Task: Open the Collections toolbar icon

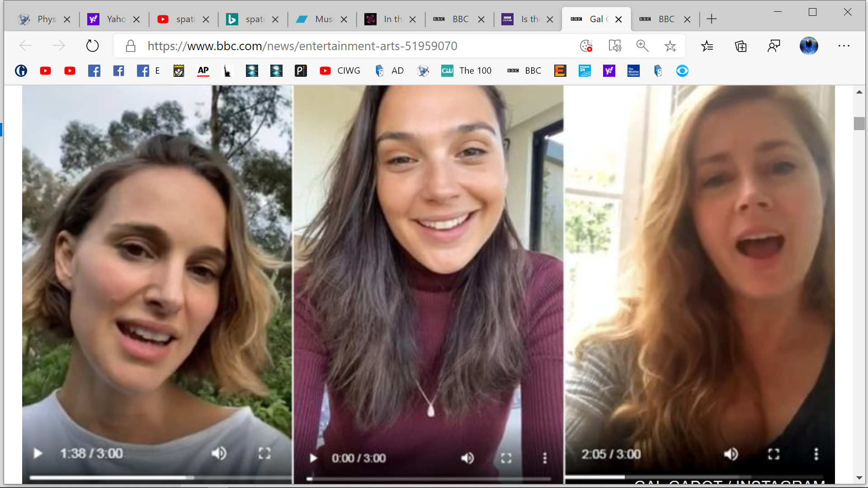Action: 741,46
